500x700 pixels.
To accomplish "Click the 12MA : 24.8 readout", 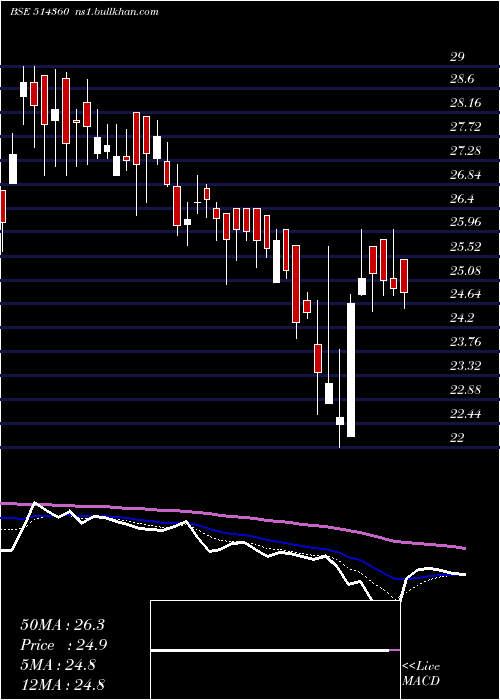I will [x=62, y=684].
